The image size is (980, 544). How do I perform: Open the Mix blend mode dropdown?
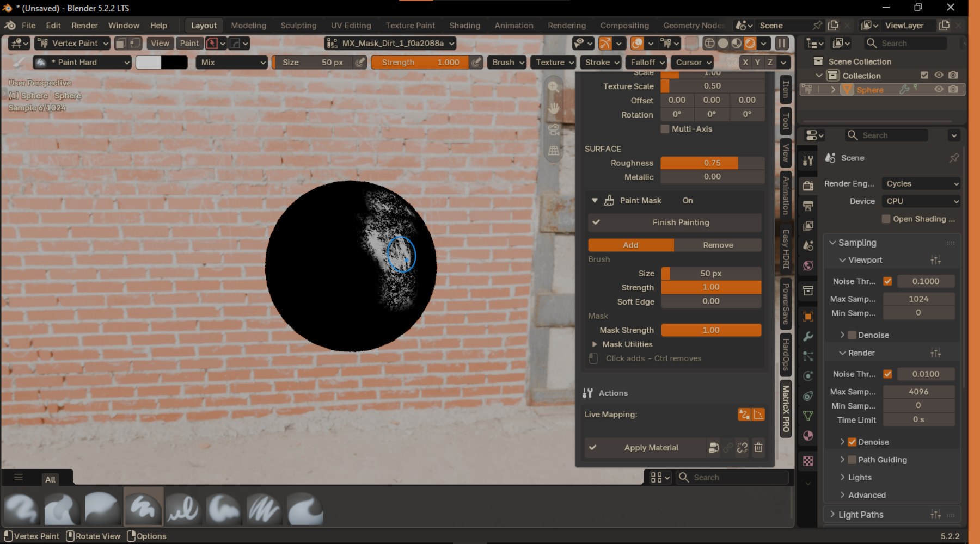click(x=232, y=63)
